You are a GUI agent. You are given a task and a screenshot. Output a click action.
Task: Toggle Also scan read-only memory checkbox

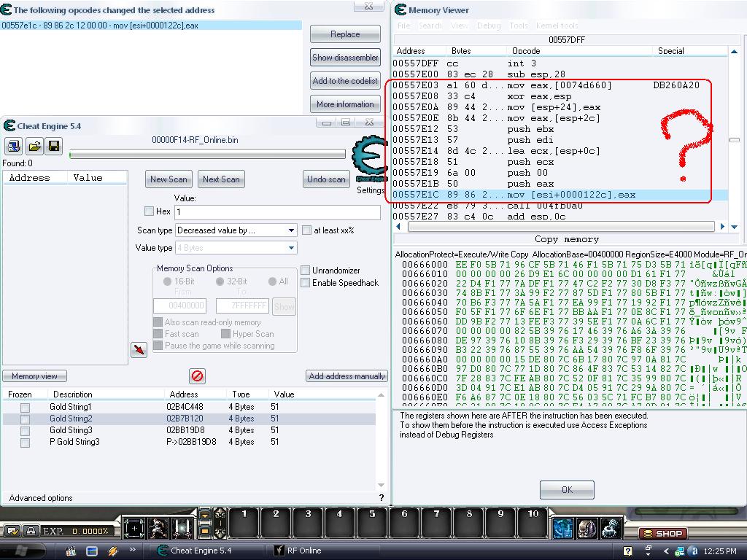158,322
